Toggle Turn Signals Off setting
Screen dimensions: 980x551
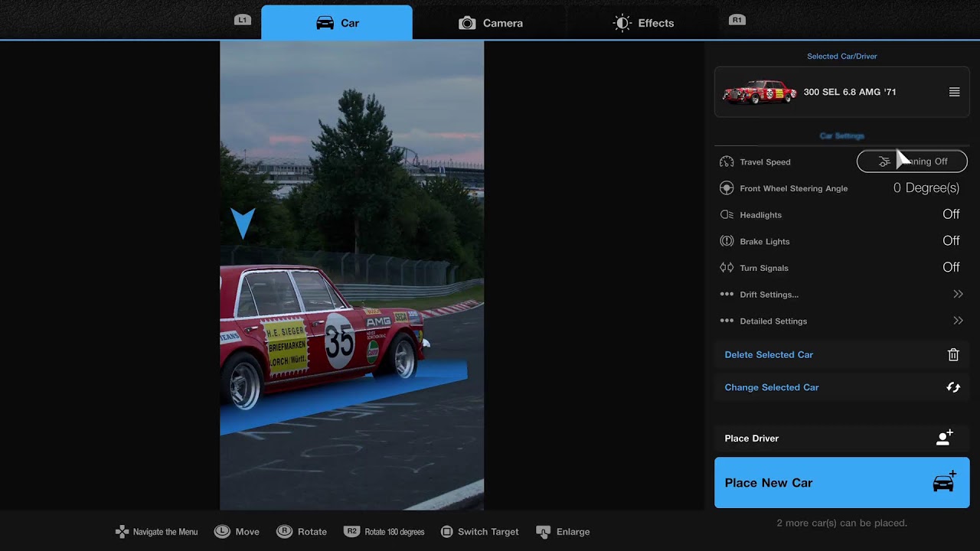[x=951, y=267]
